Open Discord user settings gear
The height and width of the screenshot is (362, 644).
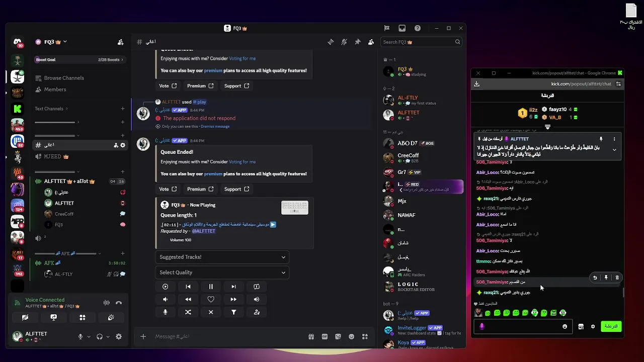pos(119,337)
